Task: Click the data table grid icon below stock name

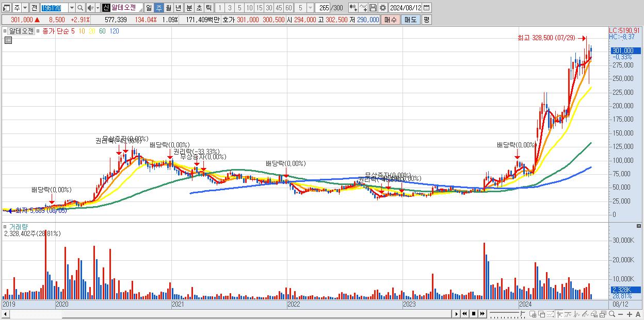Action: tap(8, 40)
